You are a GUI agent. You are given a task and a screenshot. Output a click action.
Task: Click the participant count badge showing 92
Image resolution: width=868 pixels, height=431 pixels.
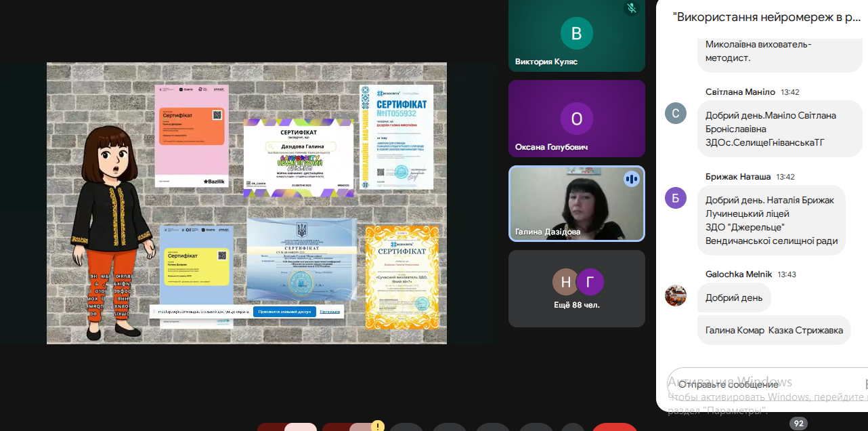pos(798,424)
